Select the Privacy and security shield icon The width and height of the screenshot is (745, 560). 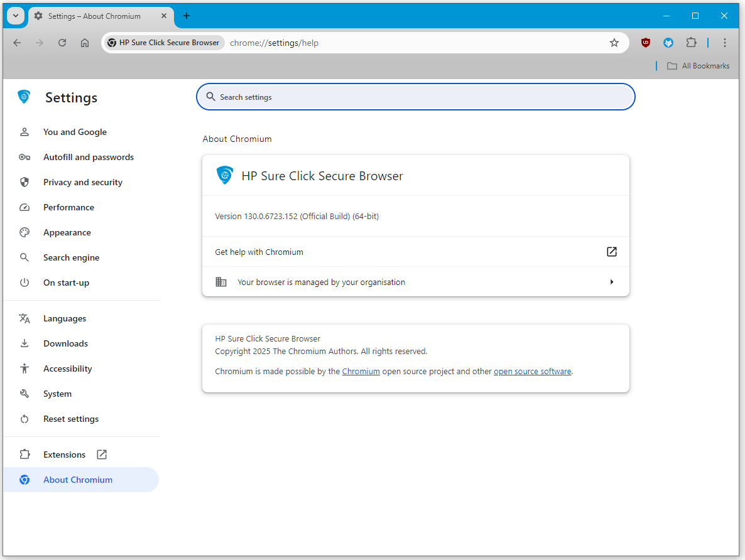pos(24,182)
